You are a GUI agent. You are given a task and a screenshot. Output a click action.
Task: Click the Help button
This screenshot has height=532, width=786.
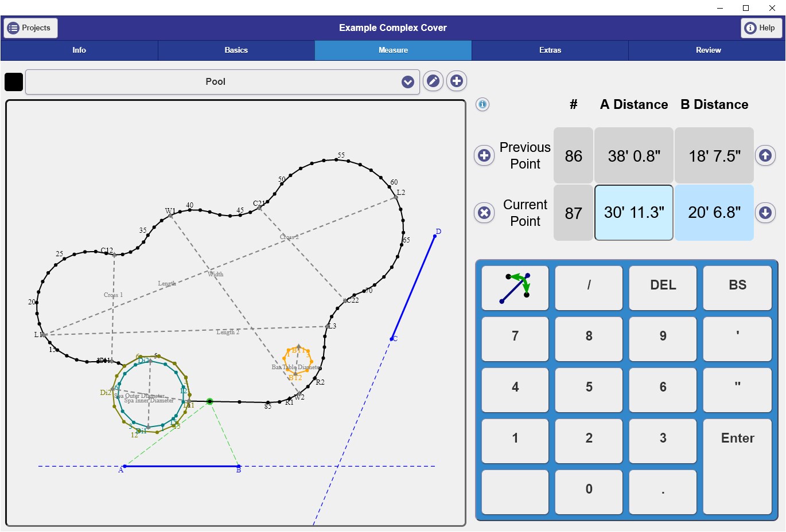(761, 28)
